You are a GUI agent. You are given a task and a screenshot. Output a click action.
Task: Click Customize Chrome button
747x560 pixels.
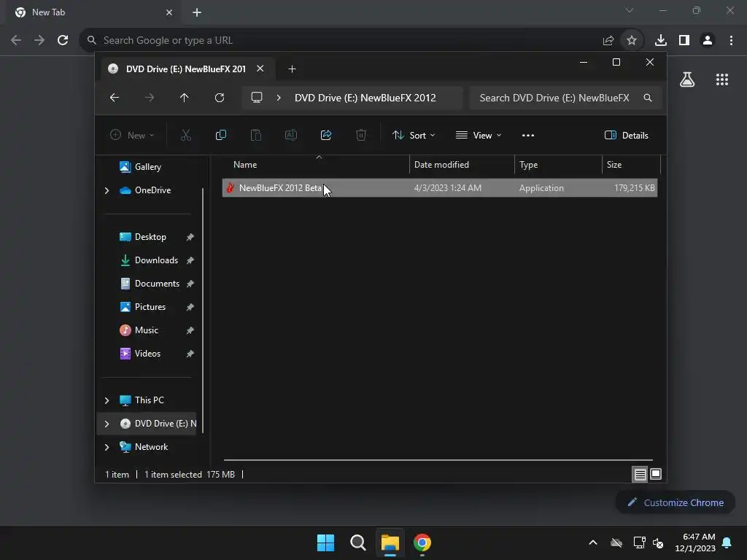(x=676, y=502)
